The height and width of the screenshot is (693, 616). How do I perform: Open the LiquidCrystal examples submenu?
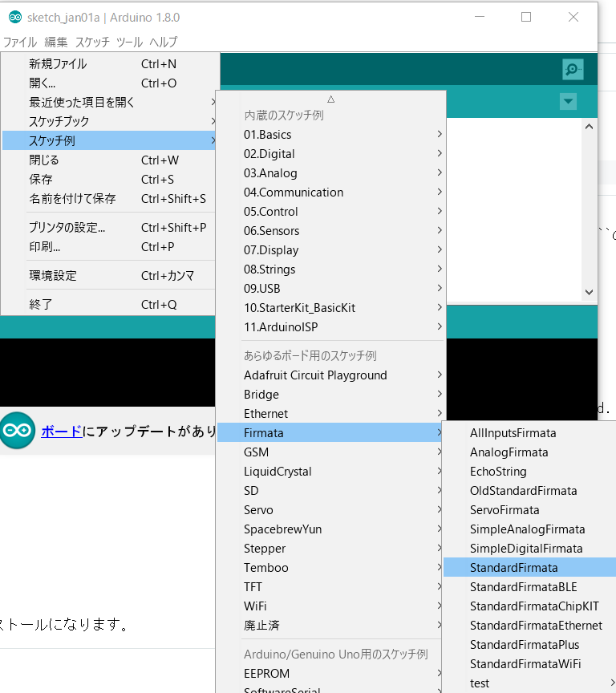330,471
